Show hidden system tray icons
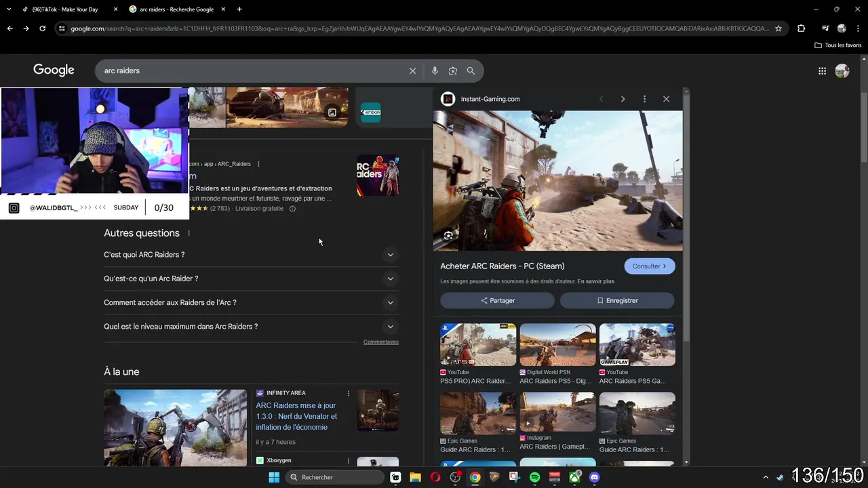Viewport: 868px width, 488px height. [766, 477]
